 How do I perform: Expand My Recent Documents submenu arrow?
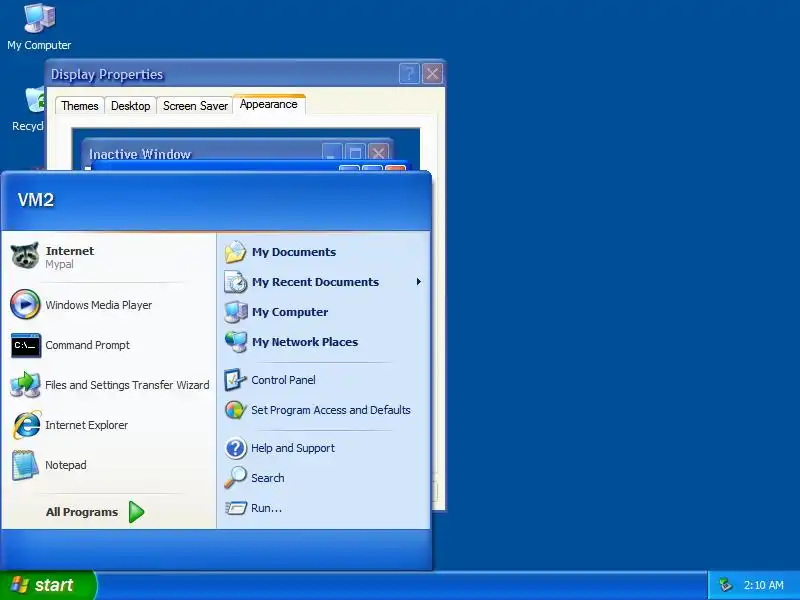pos(418,282)
